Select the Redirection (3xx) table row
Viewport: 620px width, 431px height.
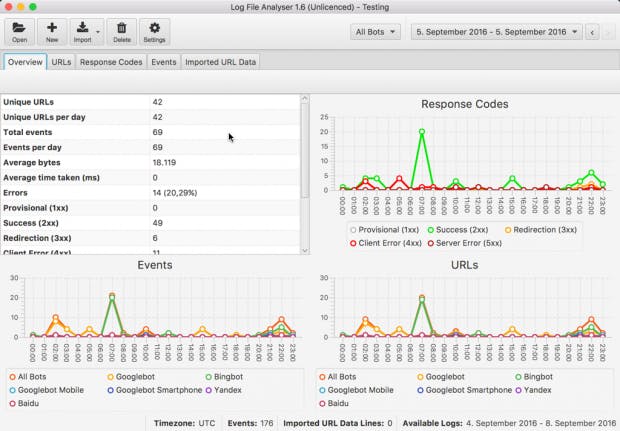pyautogui.click(x=150, y=238)
